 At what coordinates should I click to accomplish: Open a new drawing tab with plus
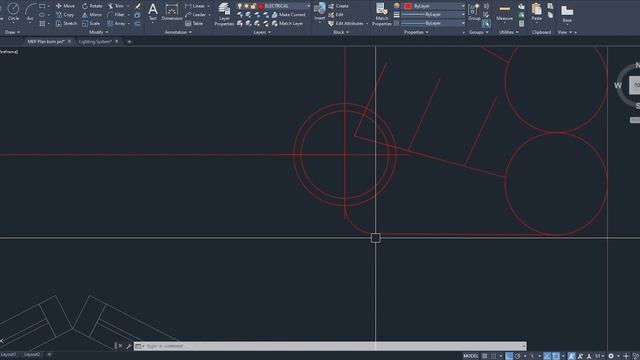[x=129, y=42]
